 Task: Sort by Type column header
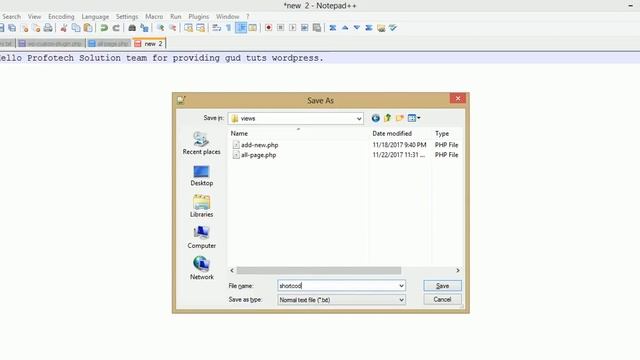click(442, 133)
